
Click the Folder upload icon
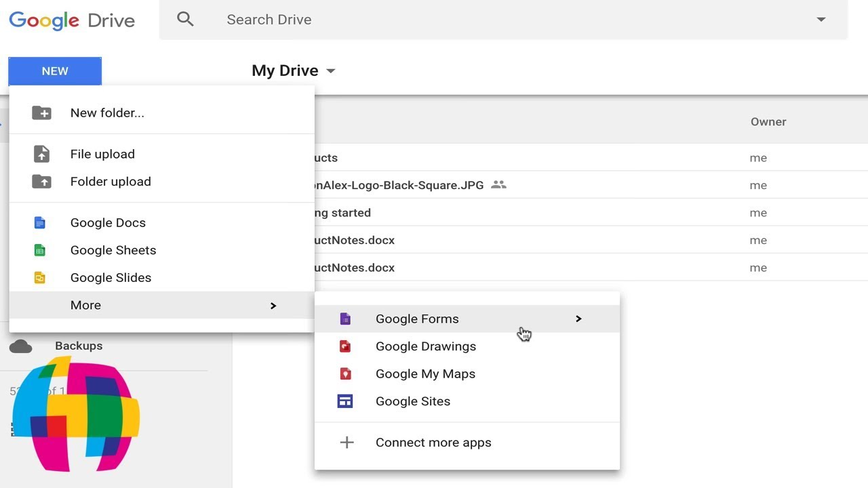click(x=41, y=182)
